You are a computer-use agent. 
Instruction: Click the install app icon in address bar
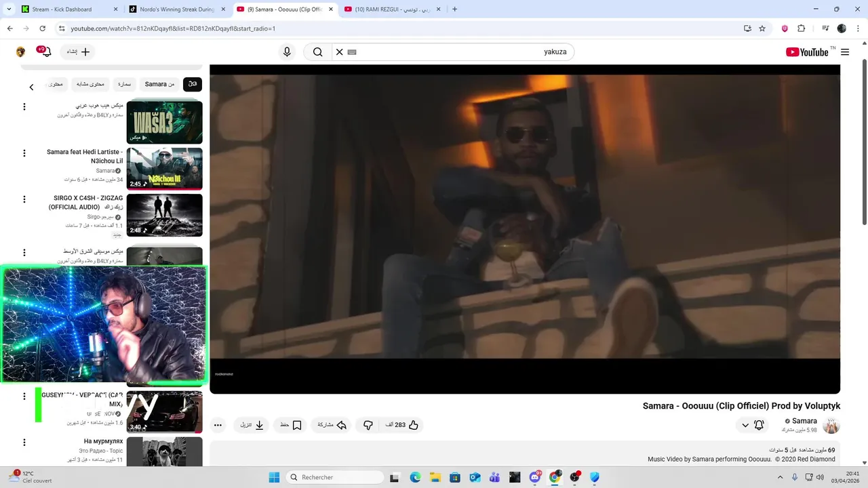tap(747, 28)
